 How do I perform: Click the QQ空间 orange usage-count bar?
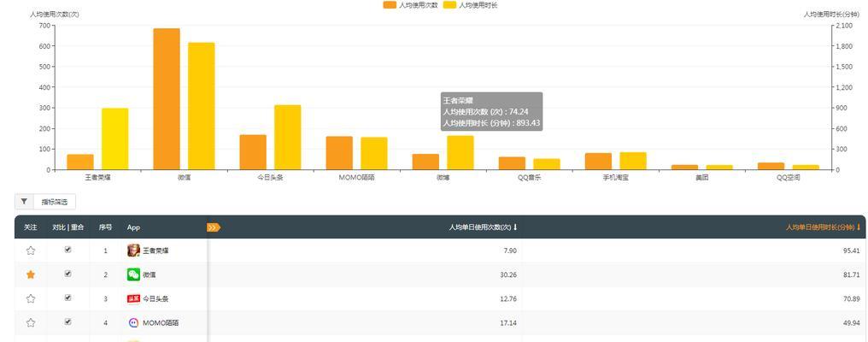(x=771, y=166)
